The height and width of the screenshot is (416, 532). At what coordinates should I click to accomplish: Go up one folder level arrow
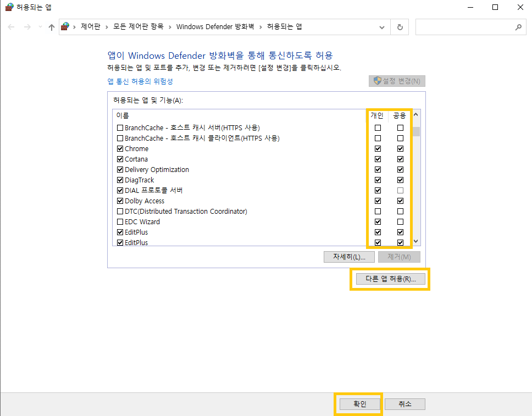pos(52,27)
